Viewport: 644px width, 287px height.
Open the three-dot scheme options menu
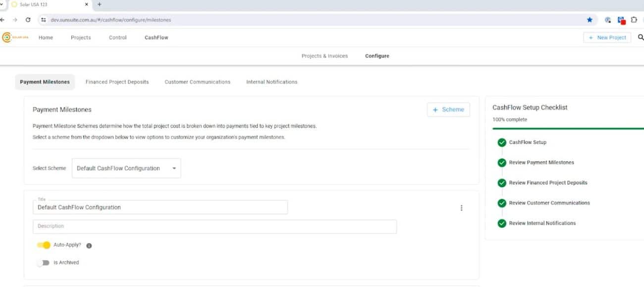pos(461,208)
